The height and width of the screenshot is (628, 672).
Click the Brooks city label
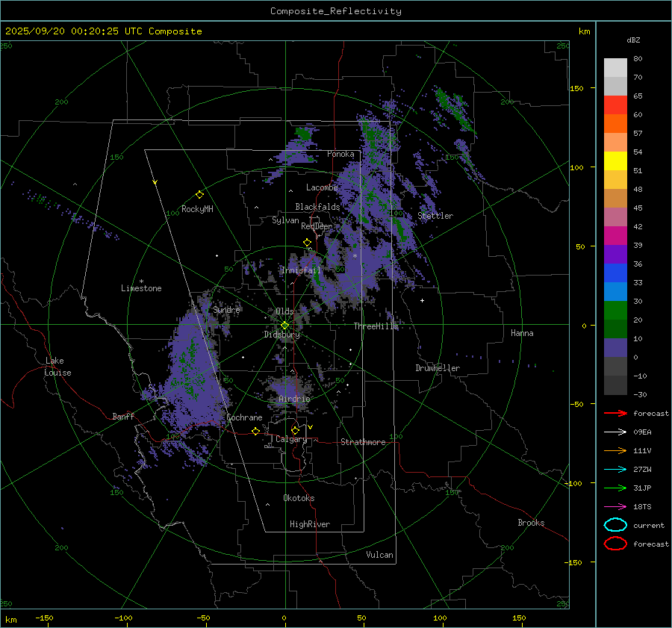coord(531,523)
